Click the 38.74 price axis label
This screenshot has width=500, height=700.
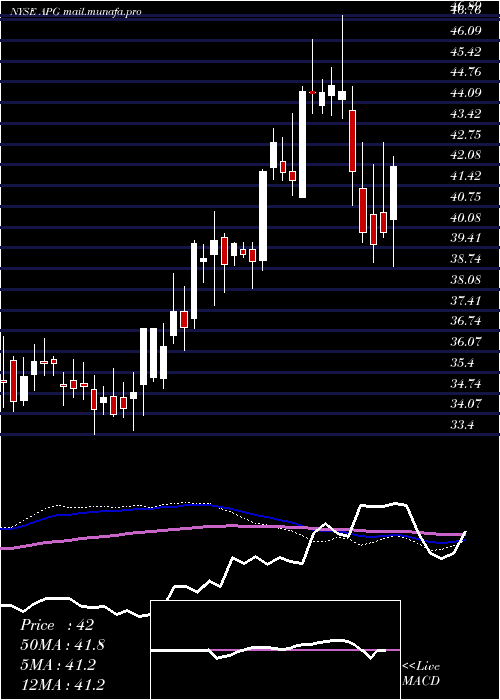click(x=466, y=259)
